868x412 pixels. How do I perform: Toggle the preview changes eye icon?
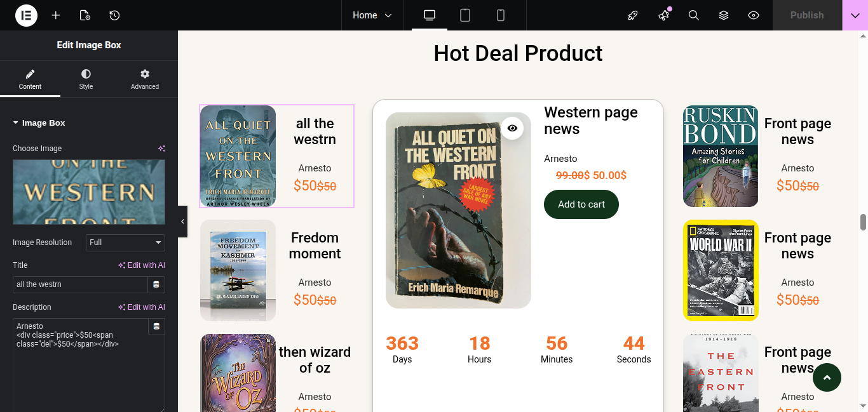(x=754, y=15)
